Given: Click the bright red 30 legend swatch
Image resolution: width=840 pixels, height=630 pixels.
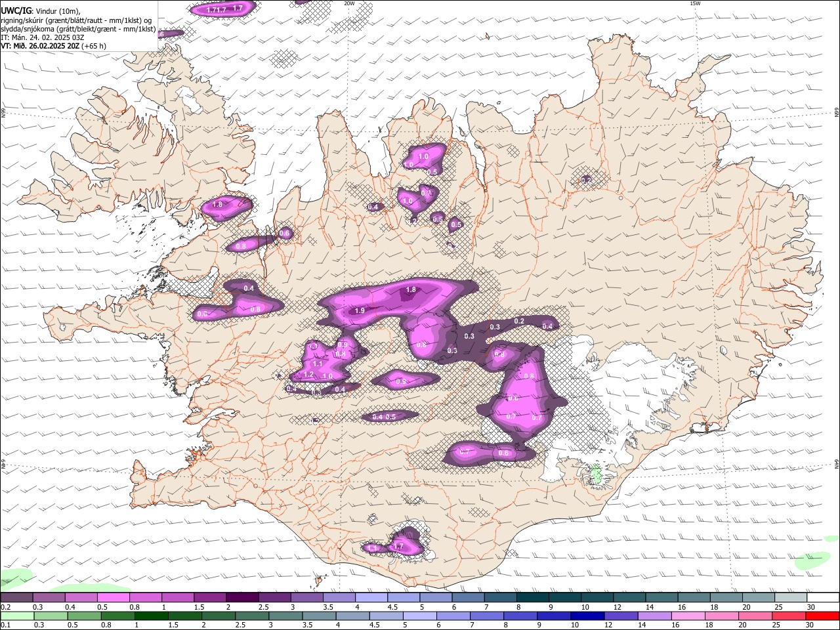Looking at the screenshot, I should 822,616.
